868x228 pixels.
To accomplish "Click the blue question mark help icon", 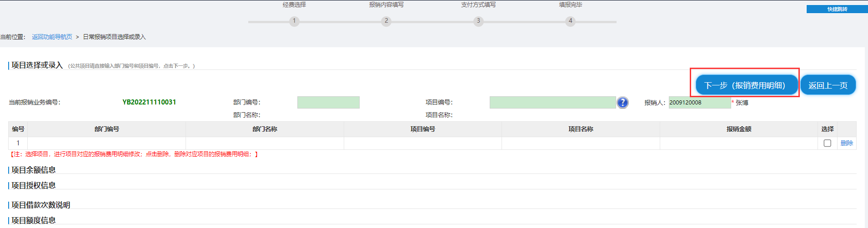I will pyautogui.click(x=622, y=103).
